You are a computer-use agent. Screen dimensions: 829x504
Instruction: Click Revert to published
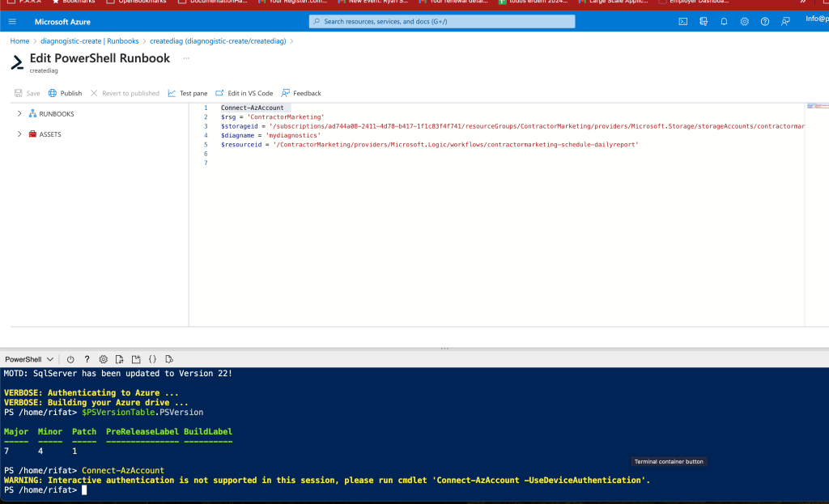[x=125, y=93]
